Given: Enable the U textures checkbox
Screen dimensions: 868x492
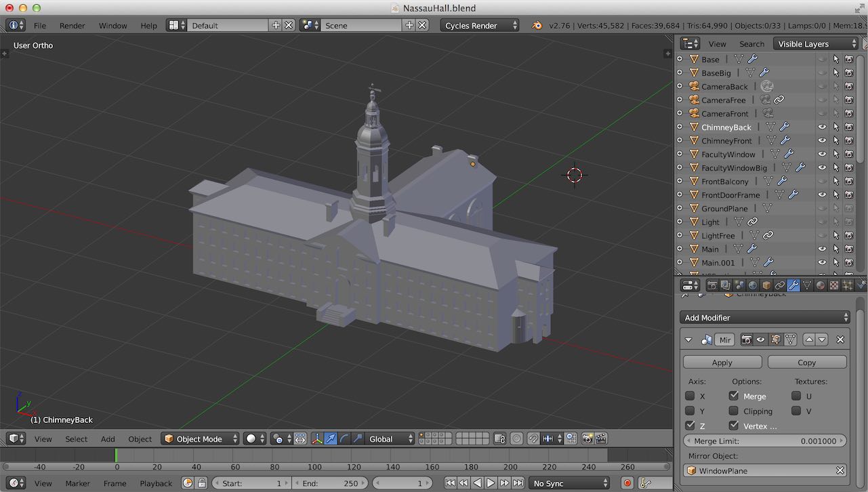Looking at the screenshot, I should pyautogui.click(x=796, y=396).
